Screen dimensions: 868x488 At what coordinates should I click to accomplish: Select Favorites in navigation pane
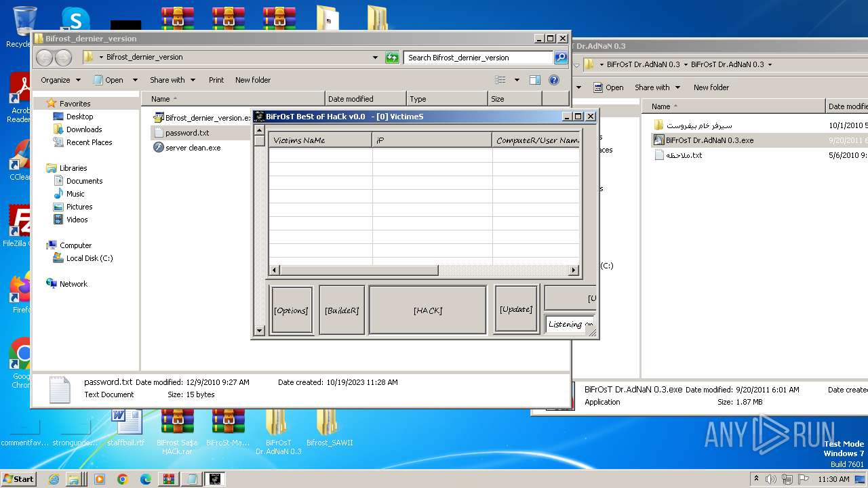[x=75, y=104]
